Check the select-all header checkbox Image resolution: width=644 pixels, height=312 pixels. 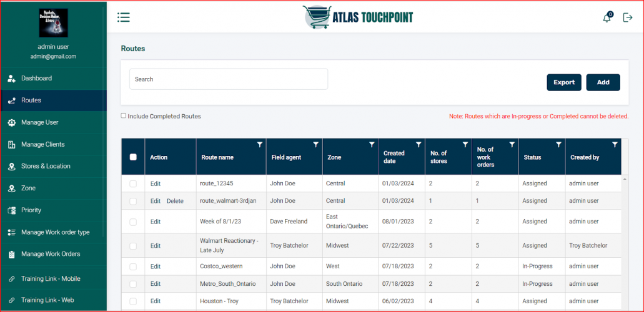coord(133,157)
